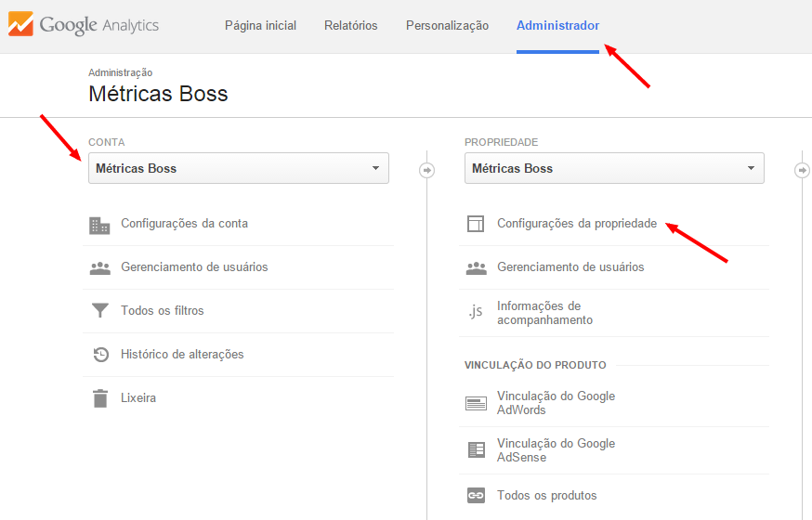
Task: Click the .js tracking info icon
Action: click(476, 313)
